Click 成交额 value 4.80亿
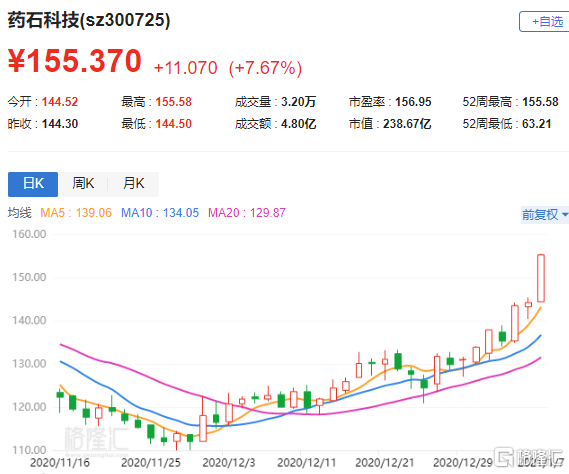Image resolution: width=569 pixels, height=474 pixels. coord(298,124)
